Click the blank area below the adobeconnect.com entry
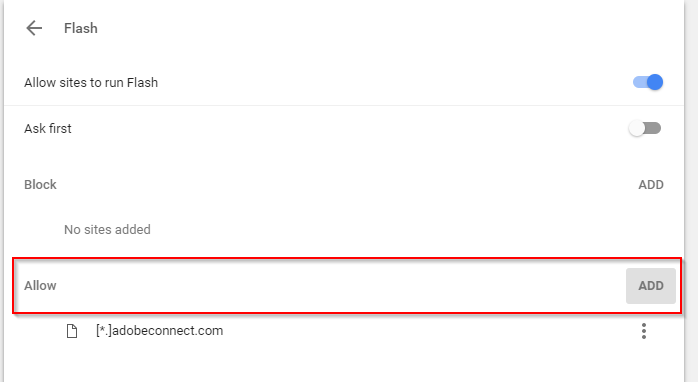This screenshot has height=382, width=698. pyautogui.click(x=344, y=363)
